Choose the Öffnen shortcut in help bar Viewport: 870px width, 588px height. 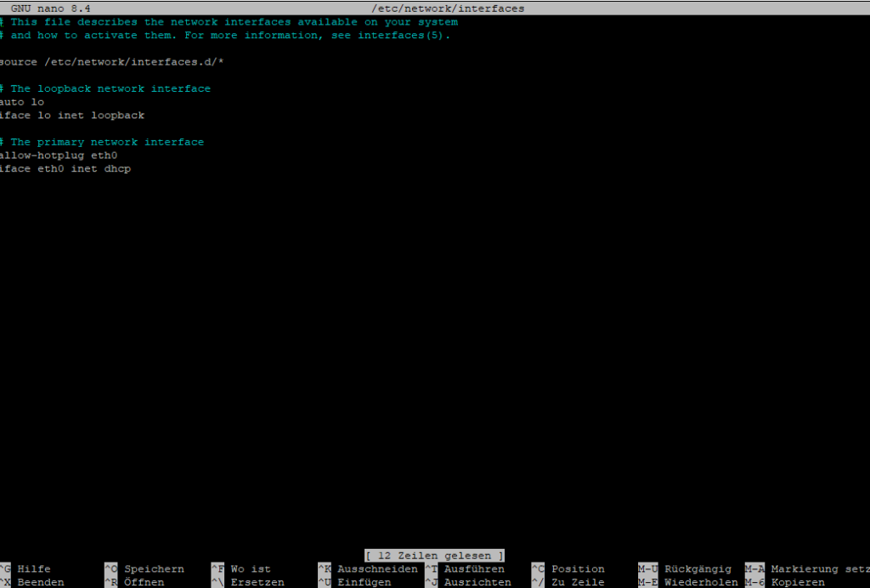tap(144, 583)
